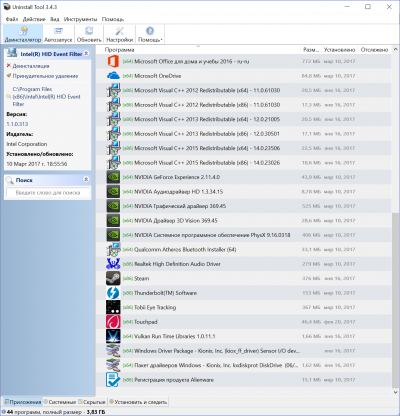Select NVIDIA Драйвер 3D Vision icon
Screen dimensions: 400x416
pos(113,220)
